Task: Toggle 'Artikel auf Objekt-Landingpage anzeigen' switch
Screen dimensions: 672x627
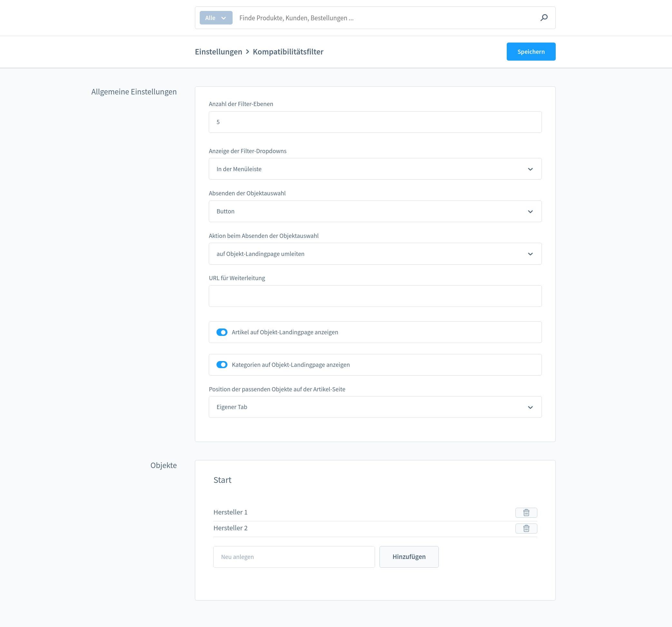Action: point(222,332)
